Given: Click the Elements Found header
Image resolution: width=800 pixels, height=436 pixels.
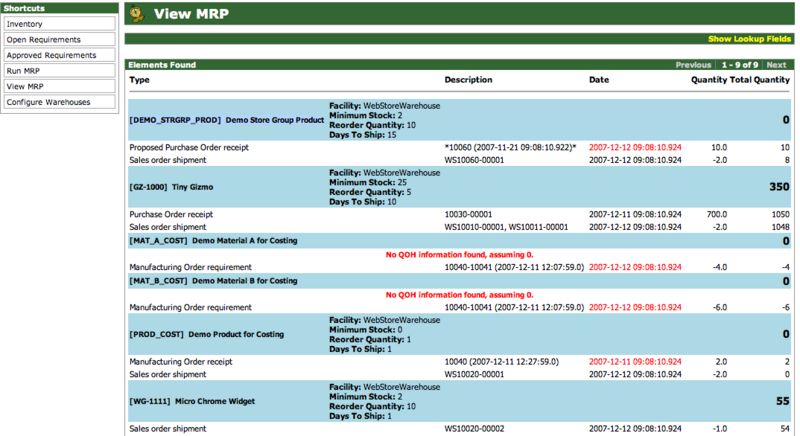Looking at the screenshot, I should (162, 65).
